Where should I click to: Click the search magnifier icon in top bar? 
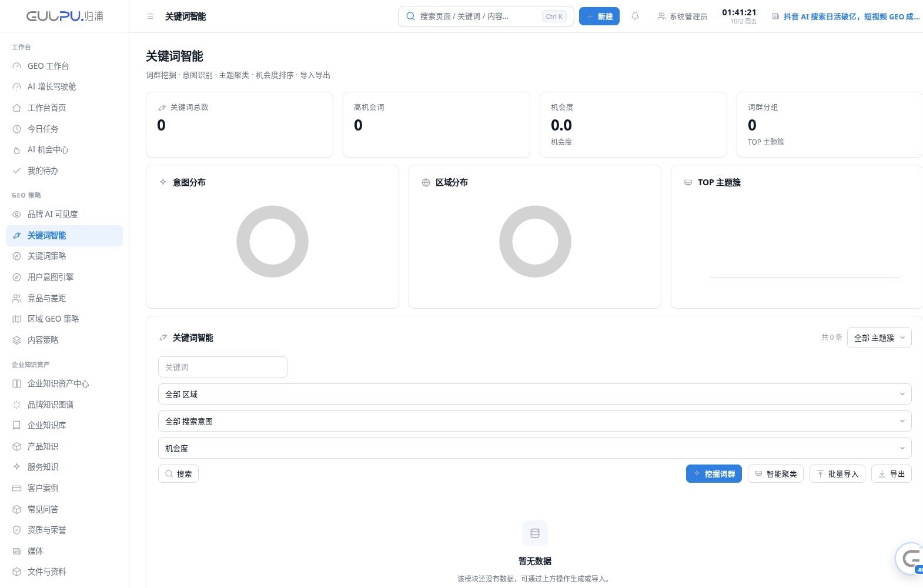411,16
